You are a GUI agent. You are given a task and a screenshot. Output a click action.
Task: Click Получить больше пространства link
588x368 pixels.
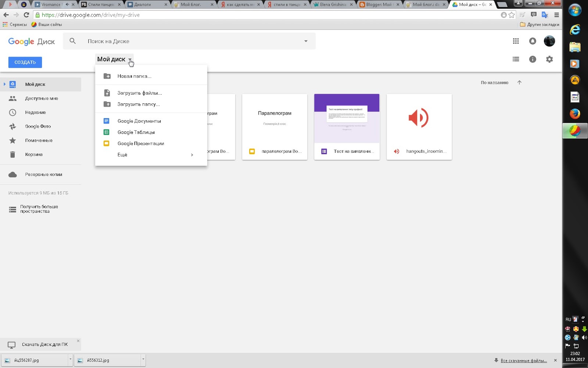pyautogui.click(x=39, y=209)
